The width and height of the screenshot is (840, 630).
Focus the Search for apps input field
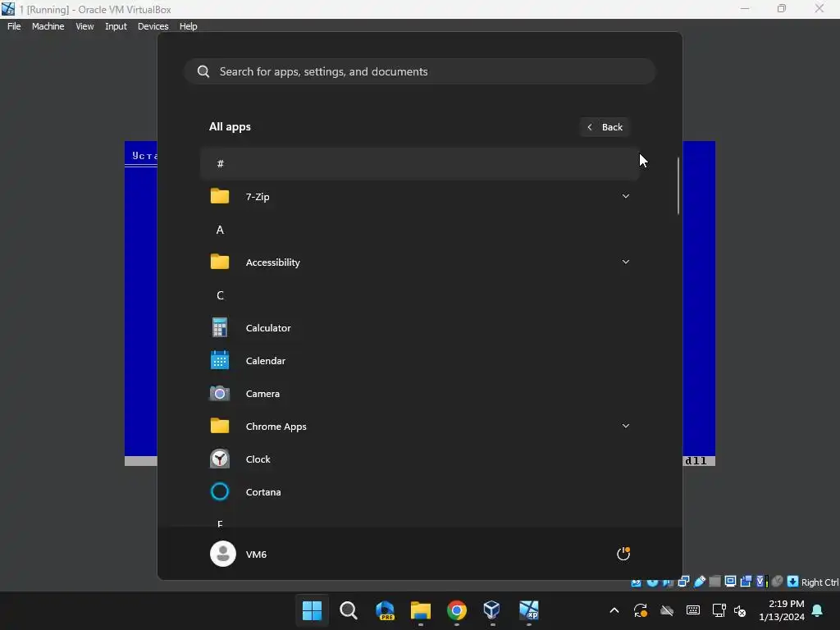point(420,72)
